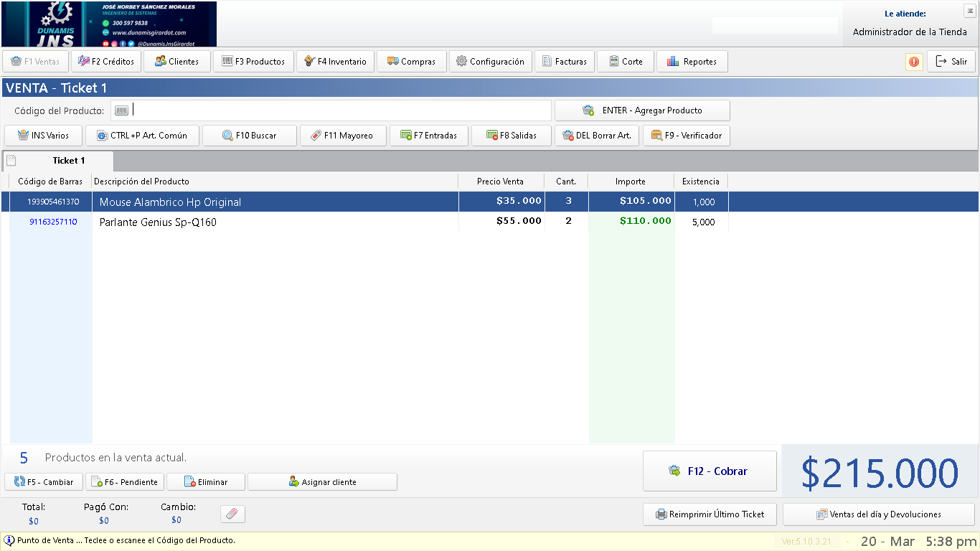980x551 pixels.
Task: Click CTRL+P Art. Común button
Action: pos(142,136)
